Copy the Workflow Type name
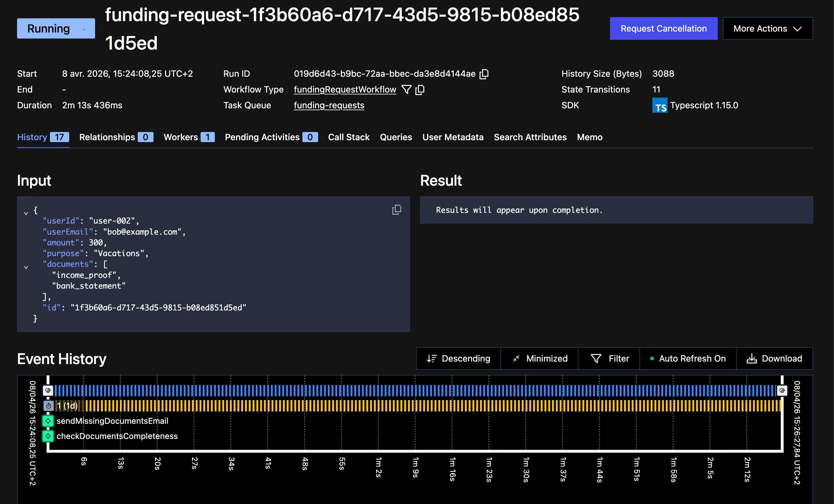834x504 pixels. [x=420, y=90]
